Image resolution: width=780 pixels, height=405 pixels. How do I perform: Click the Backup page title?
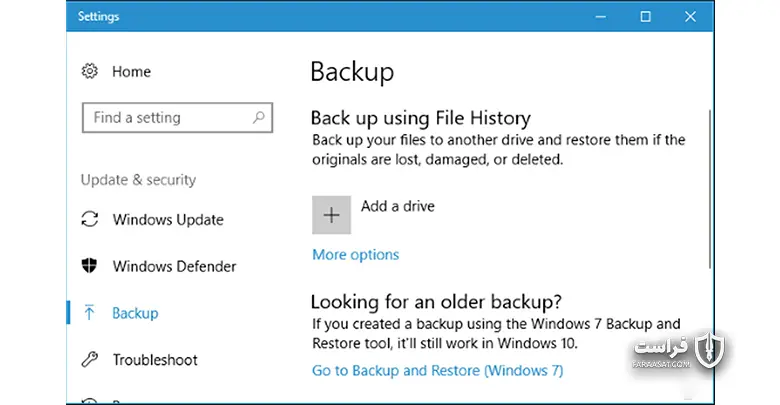coord(352,72)
